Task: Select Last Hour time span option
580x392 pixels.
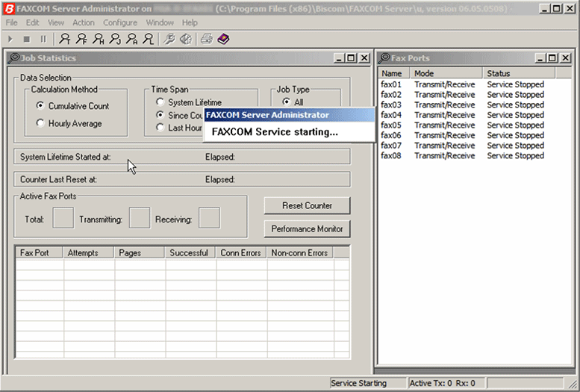Action: (x=179, y=128)
